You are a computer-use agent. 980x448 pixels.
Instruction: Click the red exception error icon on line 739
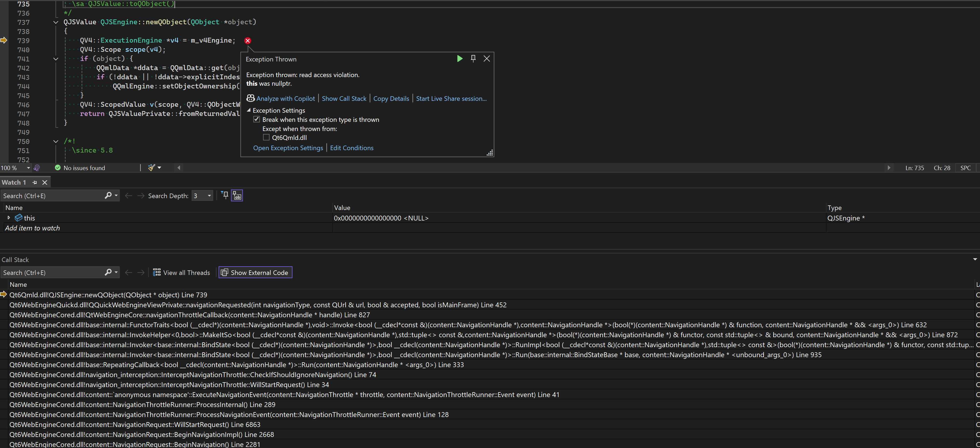(248, 40)
